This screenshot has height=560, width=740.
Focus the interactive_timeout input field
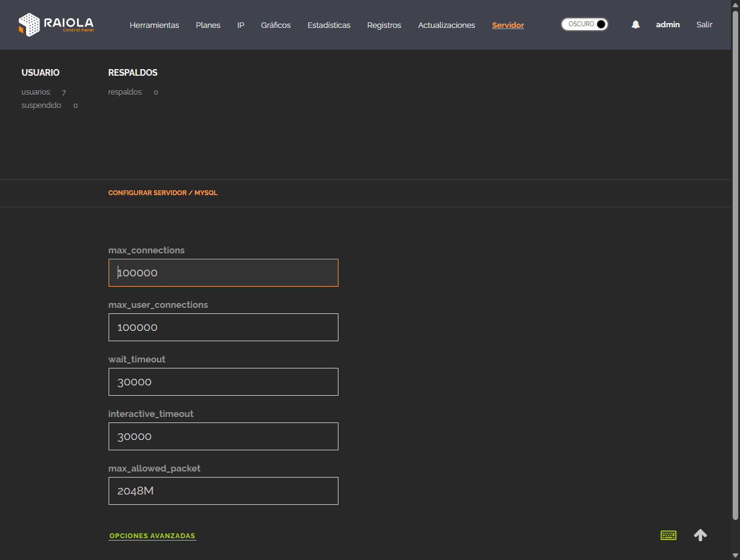point(223,436)
